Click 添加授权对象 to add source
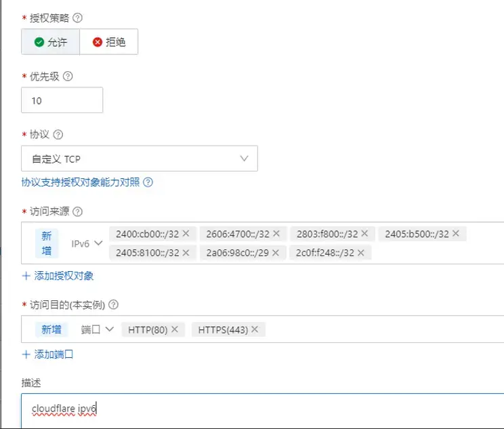 (x=58, y=276)
